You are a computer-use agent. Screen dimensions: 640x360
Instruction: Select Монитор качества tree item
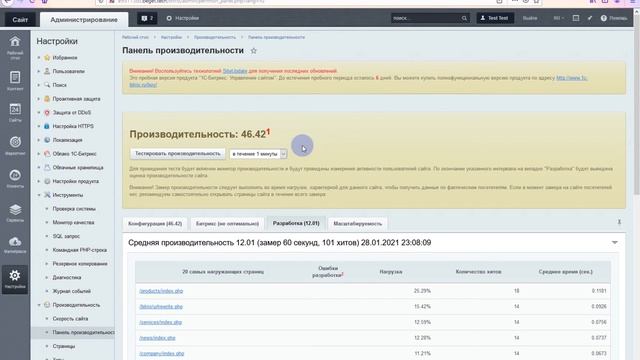73,222
